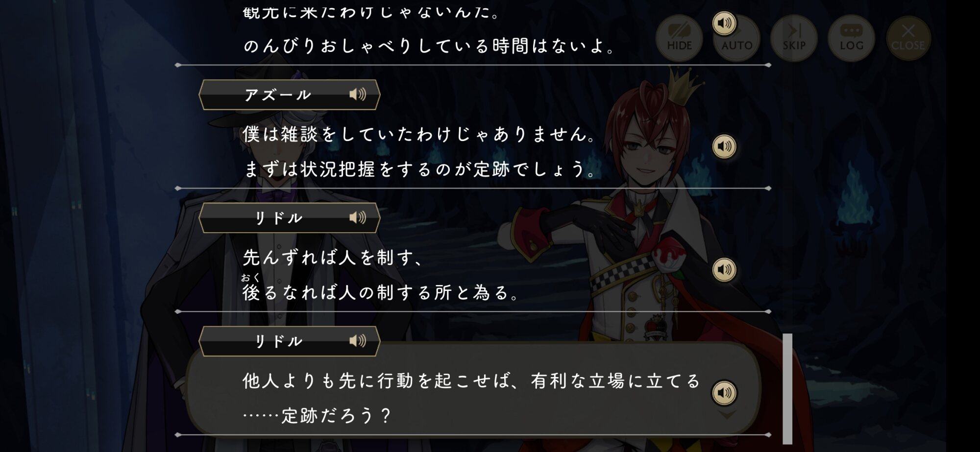Replay audio for のんびりおしゃべり line at top

pyautogui.click(x=724, y=23)
